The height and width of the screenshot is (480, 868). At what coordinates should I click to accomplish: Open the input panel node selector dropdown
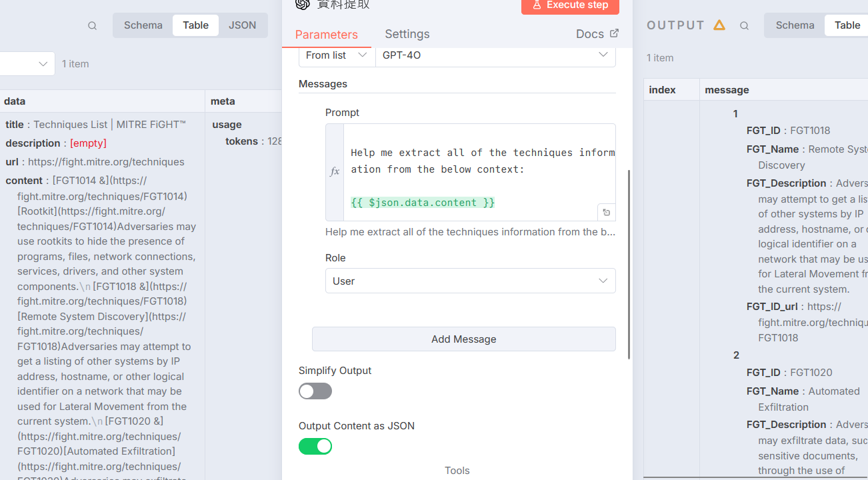coord(27,64)
